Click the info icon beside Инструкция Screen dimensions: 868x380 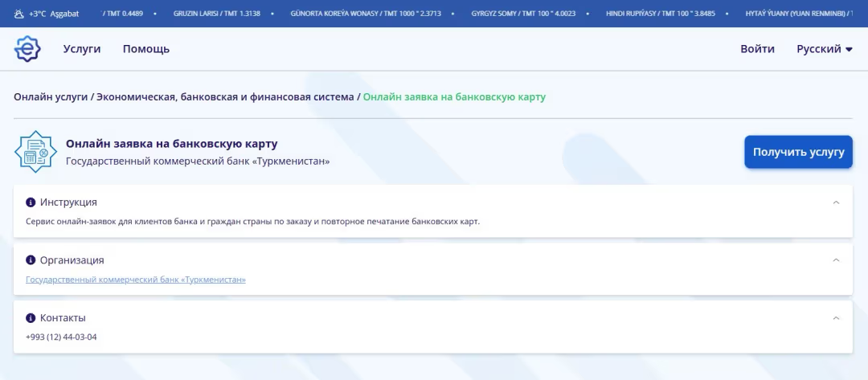31,202
